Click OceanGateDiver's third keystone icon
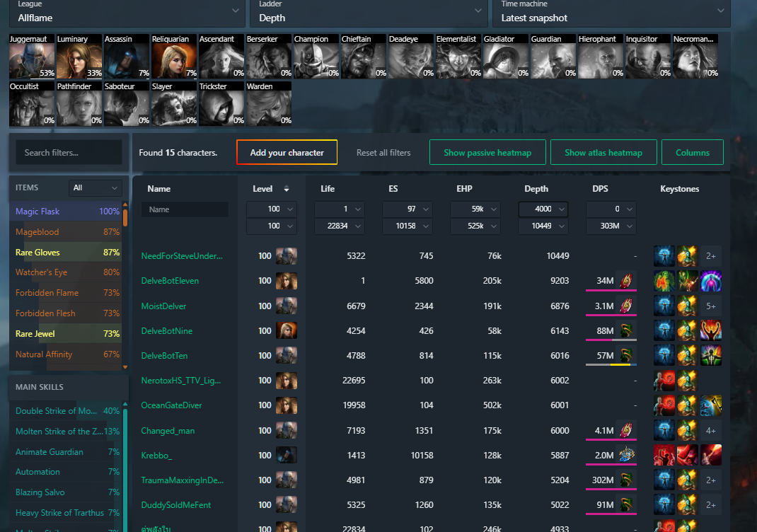Image resolution: width=757 pixels, height=532 pixels. tap(710, 405)
